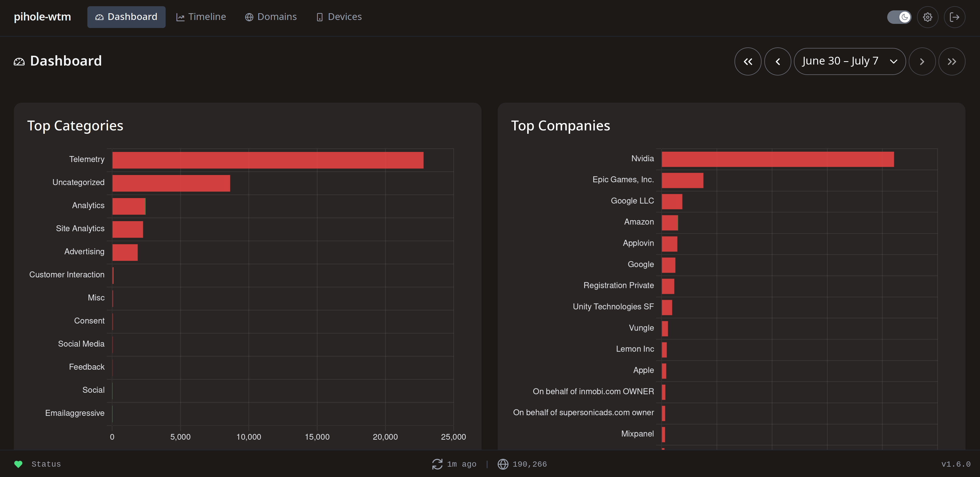Viewport: 980px width, 477px height.
Task: Click the globe icon in footer
Action: coord(503,464)
